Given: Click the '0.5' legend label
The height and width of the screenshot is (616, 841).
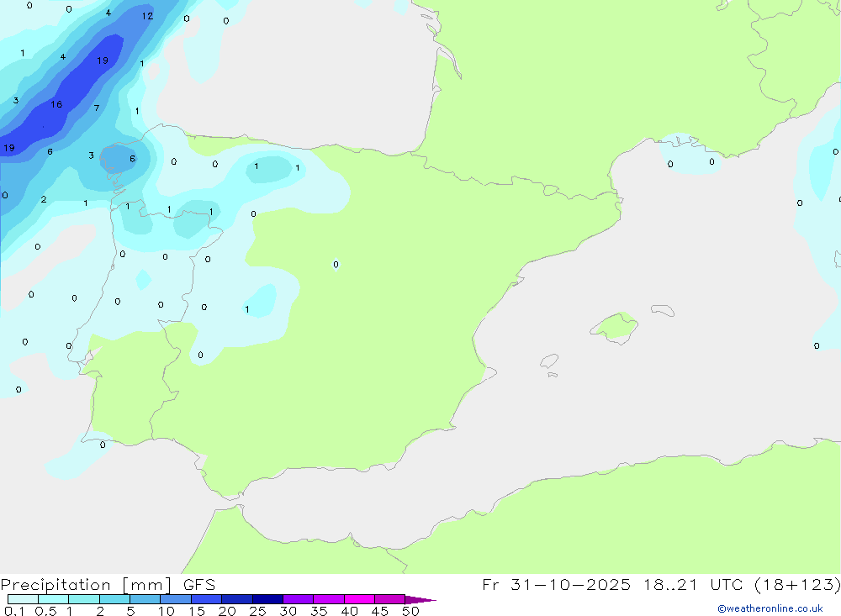Looking at the screenshot, I should [x=45, y=611].
